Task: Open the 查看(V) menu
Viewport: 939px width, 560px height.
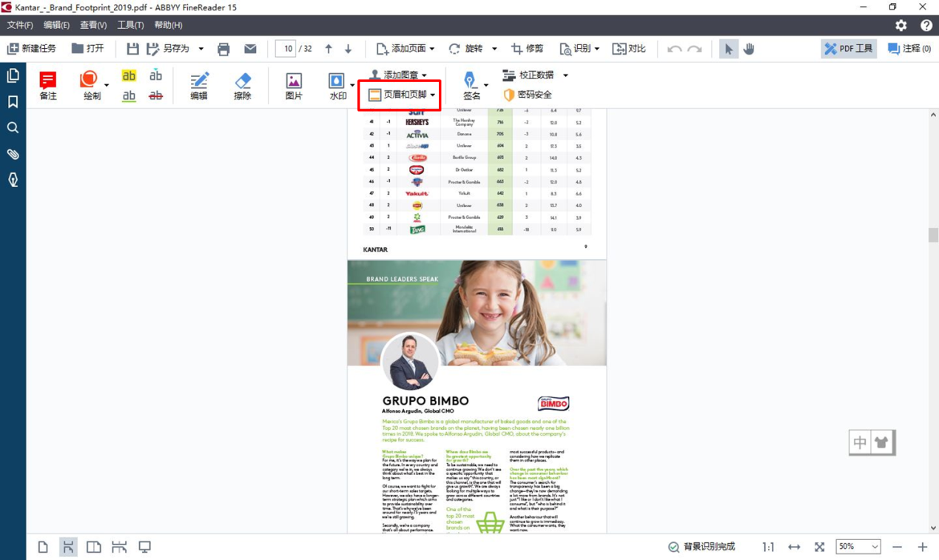Action: click(93, 25)
